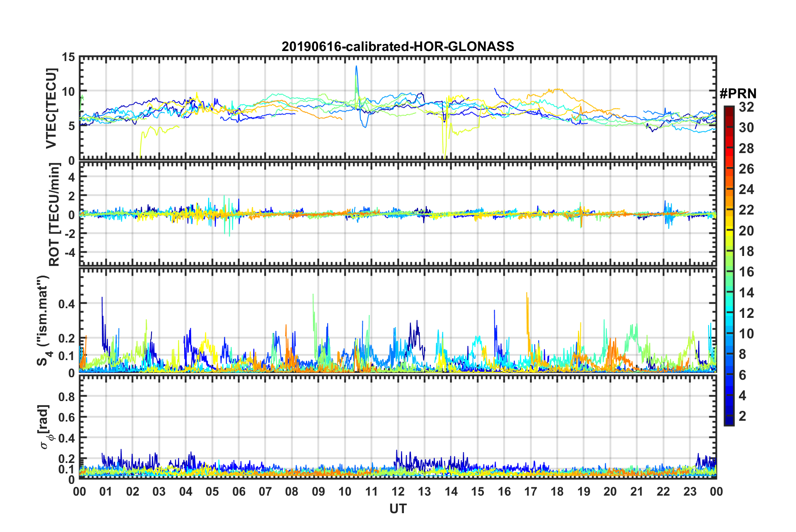
Task: Click the #PRN colorbar title
Action: pos(738,93)
